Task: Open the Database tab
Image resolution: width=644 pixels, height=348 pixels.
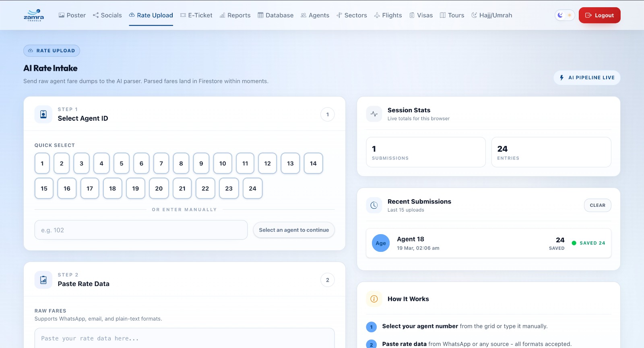Action: tap(276, 15)
